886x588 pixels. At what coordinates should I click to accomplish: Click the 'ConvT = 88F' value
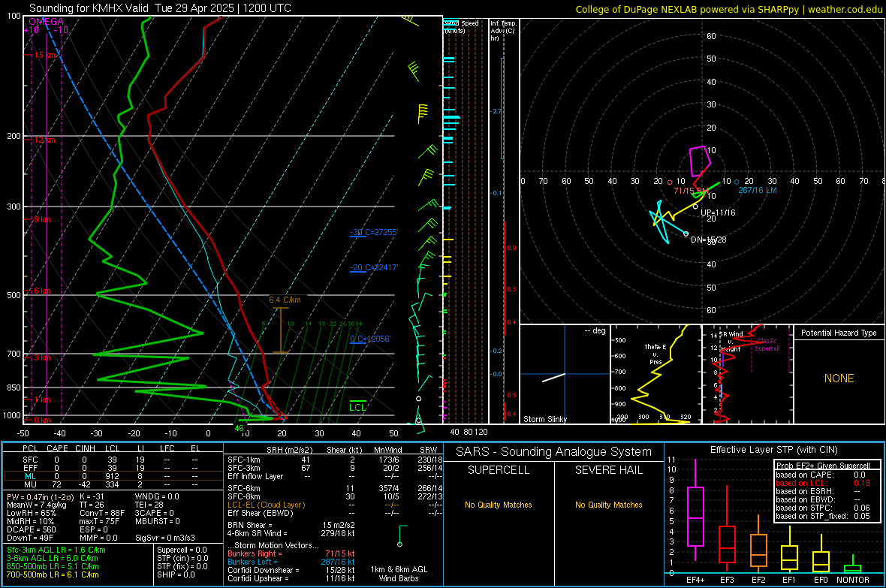tap(102, 514)
